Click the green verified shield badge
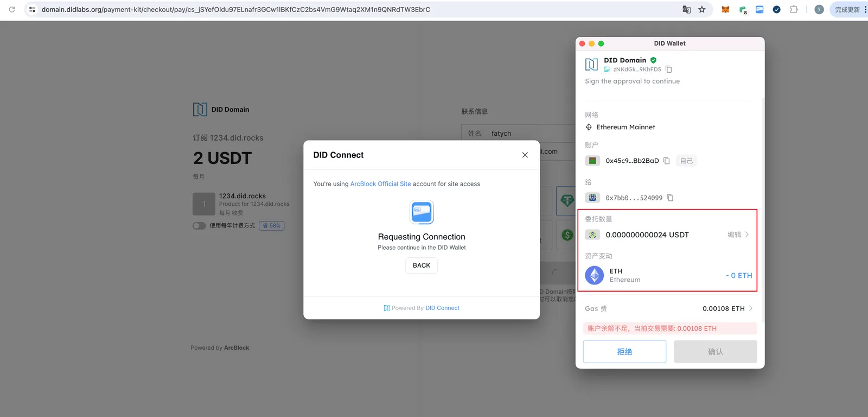868x417 pixels. pos(653,60)
